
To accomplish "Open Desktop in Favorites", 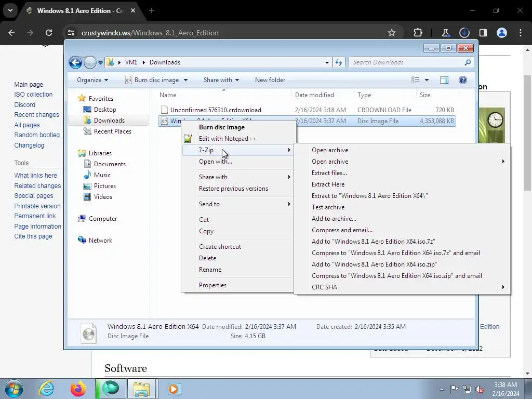I will (105, 110).
